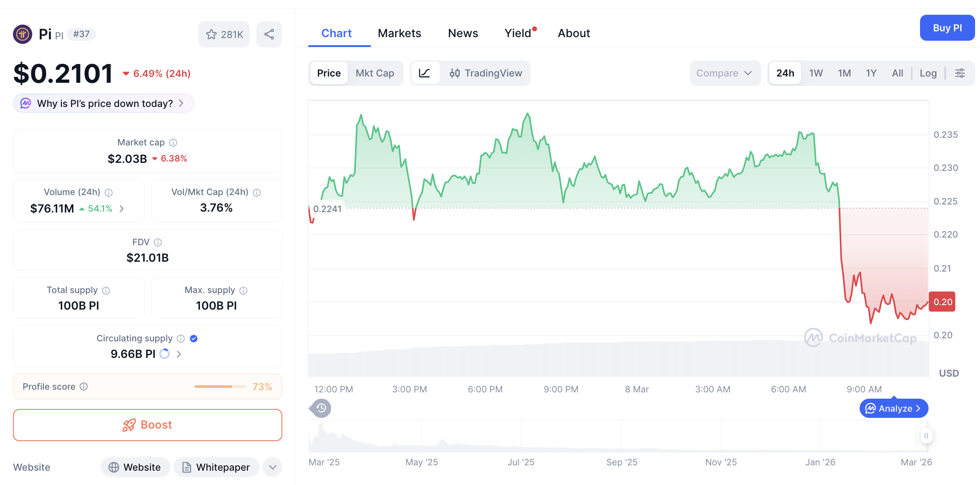Screen dimensions: 980x485
Task: Click the chart replay clock icon
Action: pos(320,408)
